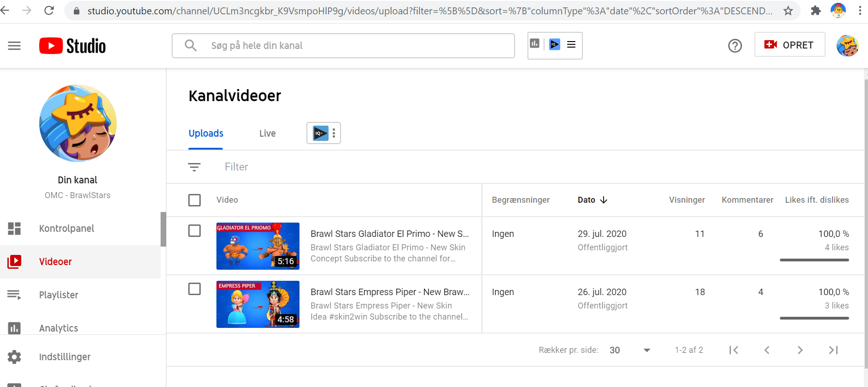This screenshot has height=387, width=868.
Task: Click the '3 likes' text
Action: (837, 306)
